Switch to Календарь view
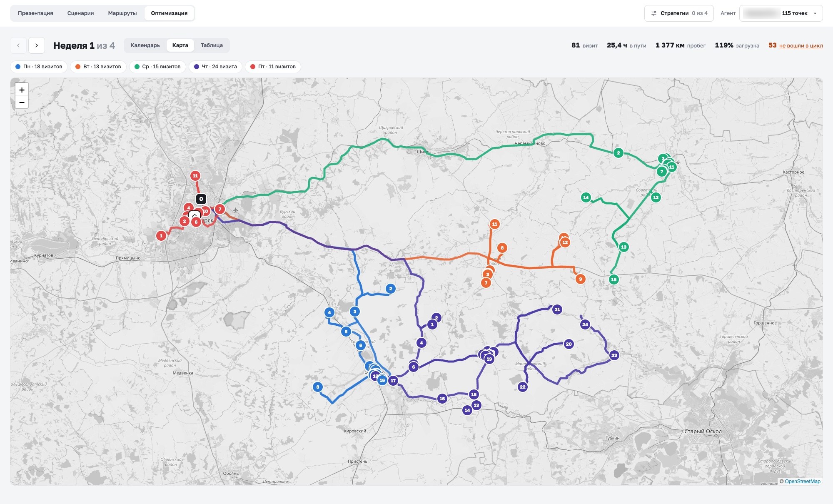Viewport: 833px width, 504px height. (x=145, y=45)
